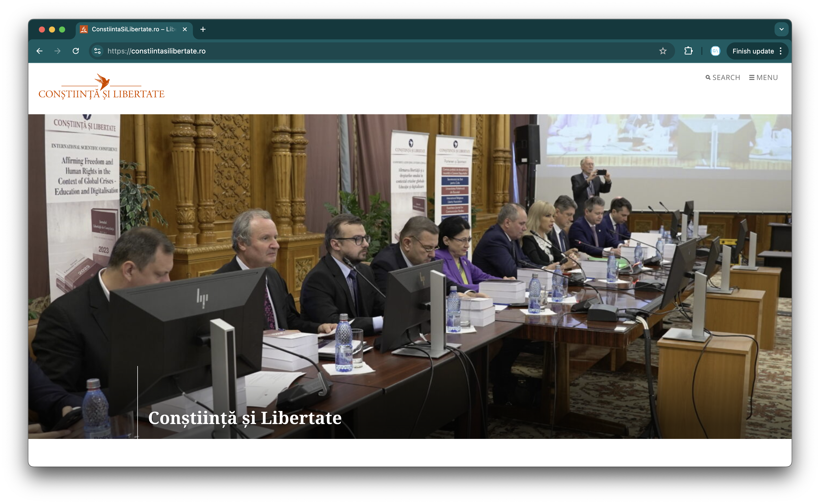820x504 pixels.
Task: Open the Chrome profile avatar
Action: coord(715,51)
